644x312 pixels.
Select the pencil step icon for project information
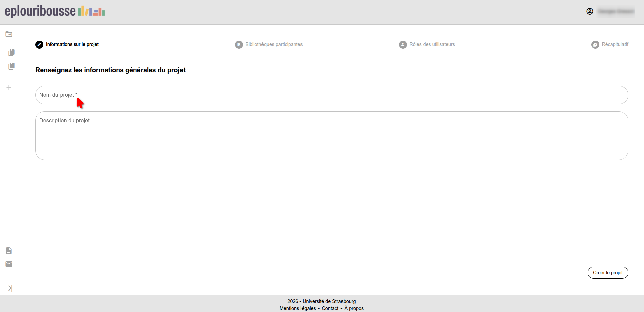click(x=39, y=45)
